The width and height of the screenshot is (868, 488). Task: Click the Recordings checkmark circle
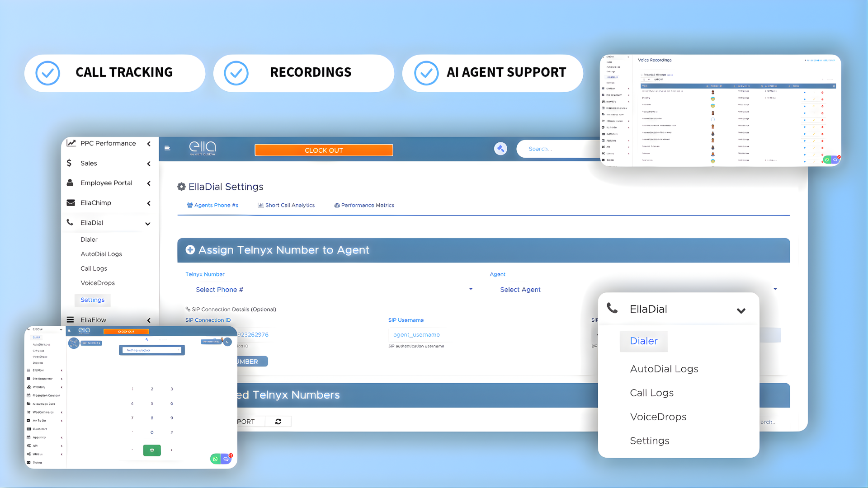[x=236, y=73]
